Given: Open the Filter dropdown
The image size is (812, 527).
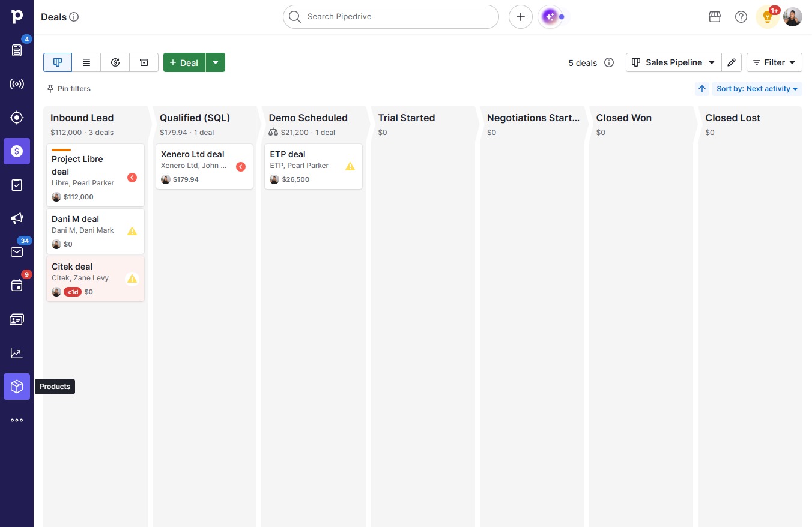Looking at the screenshot, I should click(774, 62).
